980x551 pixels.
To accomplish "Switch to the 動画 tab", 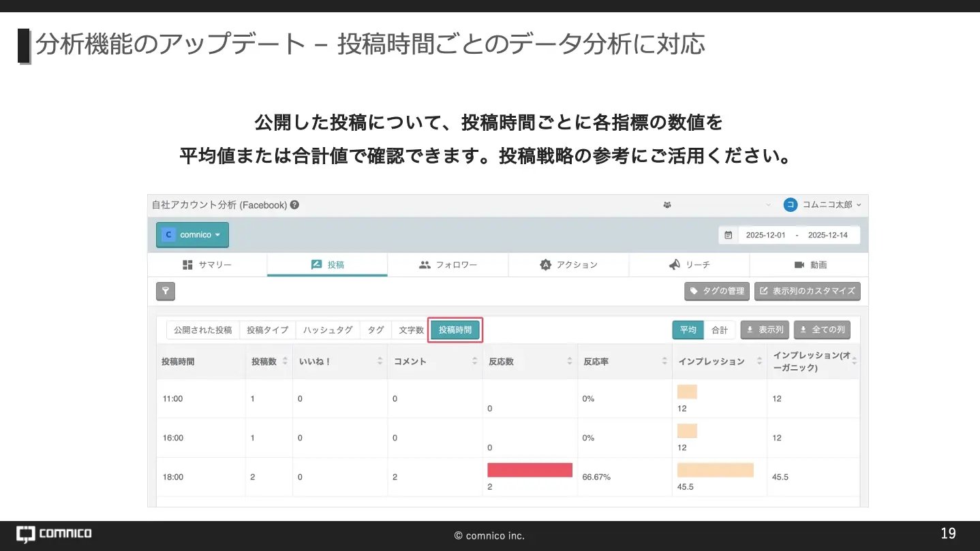I will pyautogui.click(x=809, y=265).
